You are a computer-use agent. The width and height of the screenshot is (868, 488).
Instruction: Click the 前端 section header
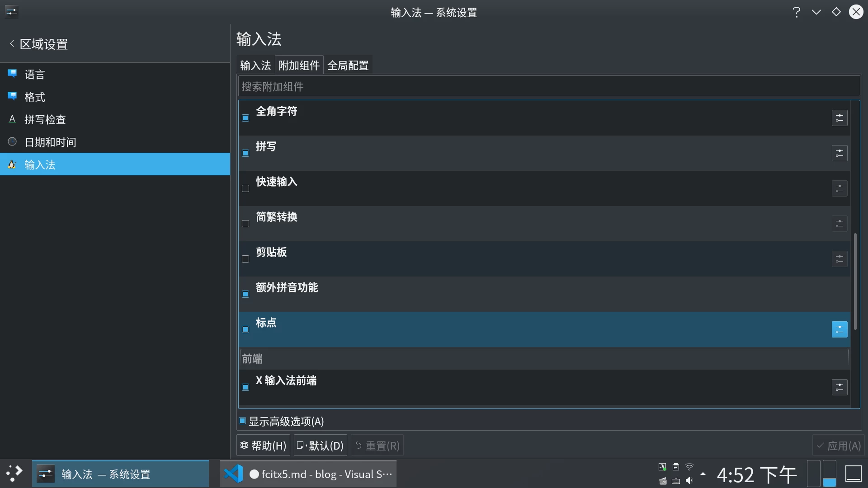pos(544,359)
